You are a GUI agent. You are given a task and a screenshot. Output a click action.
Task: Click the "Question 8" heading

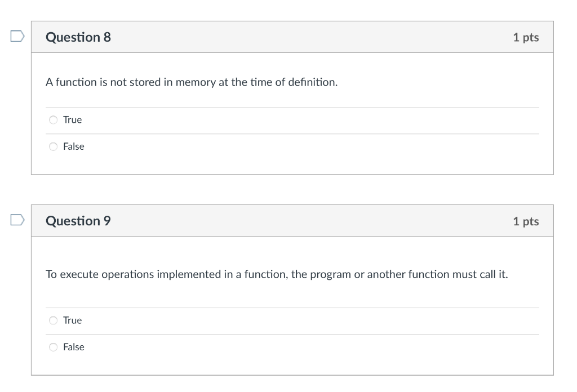pyautogui.click(x=78, y=37)
